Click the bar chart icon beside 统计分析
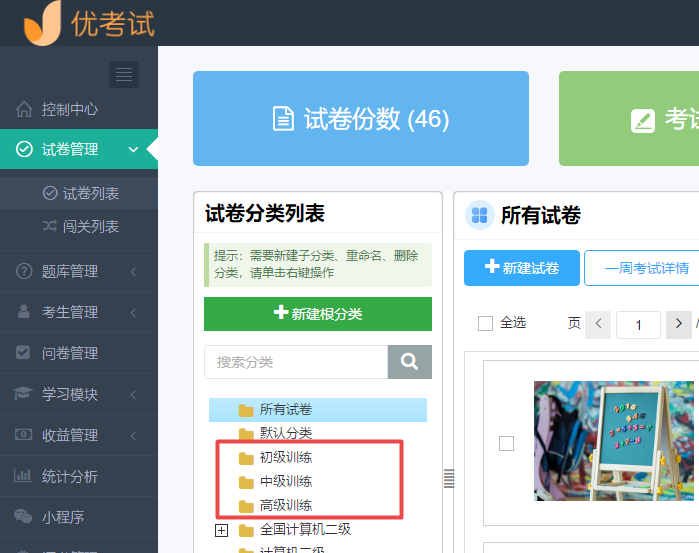Image resolution: width=699 pixels, height=553 pixels. [23, 475]
